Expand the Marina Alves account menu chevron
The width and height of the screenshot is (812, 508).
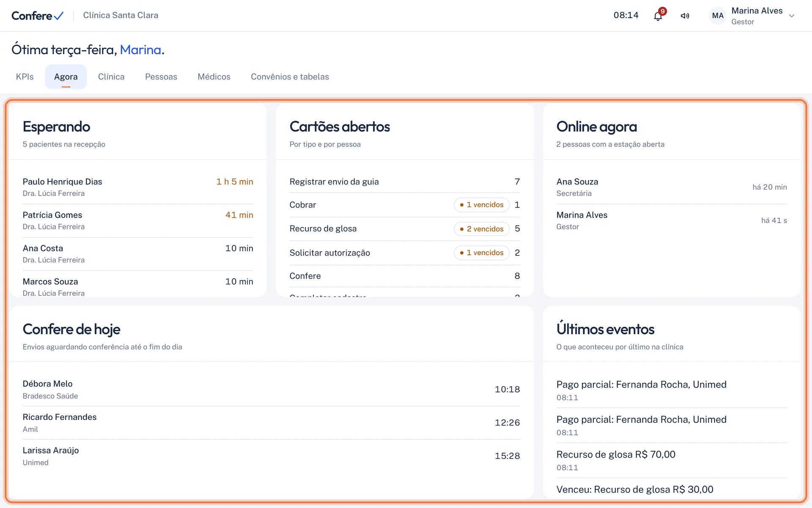pos(792,16)
